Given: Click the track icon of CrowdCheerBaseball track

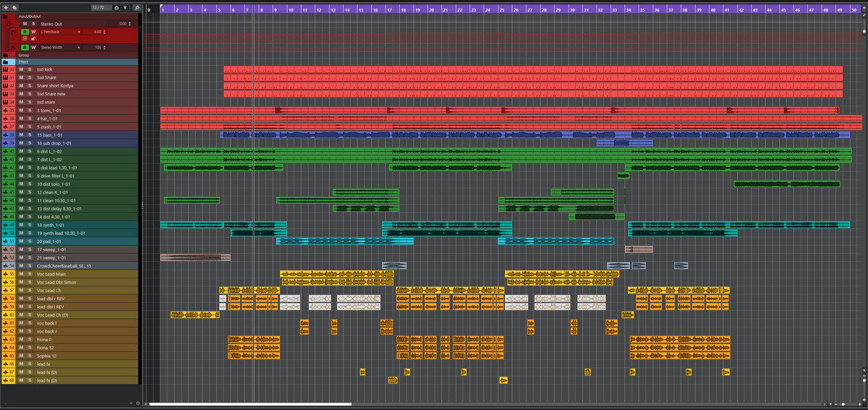Looking at the screenshot, I should tap(5, 266).
